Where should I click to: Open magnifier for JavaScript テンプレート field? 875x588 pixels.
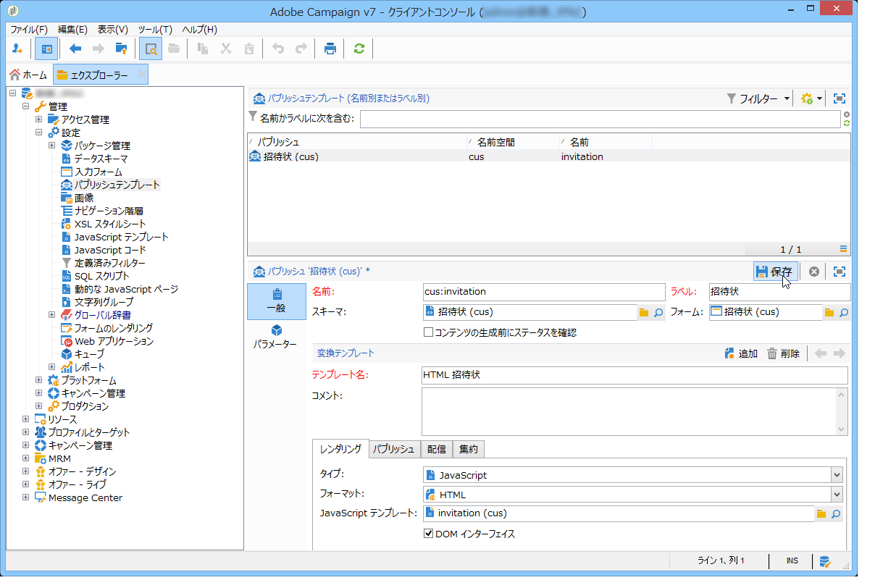[x=836, y=513]
